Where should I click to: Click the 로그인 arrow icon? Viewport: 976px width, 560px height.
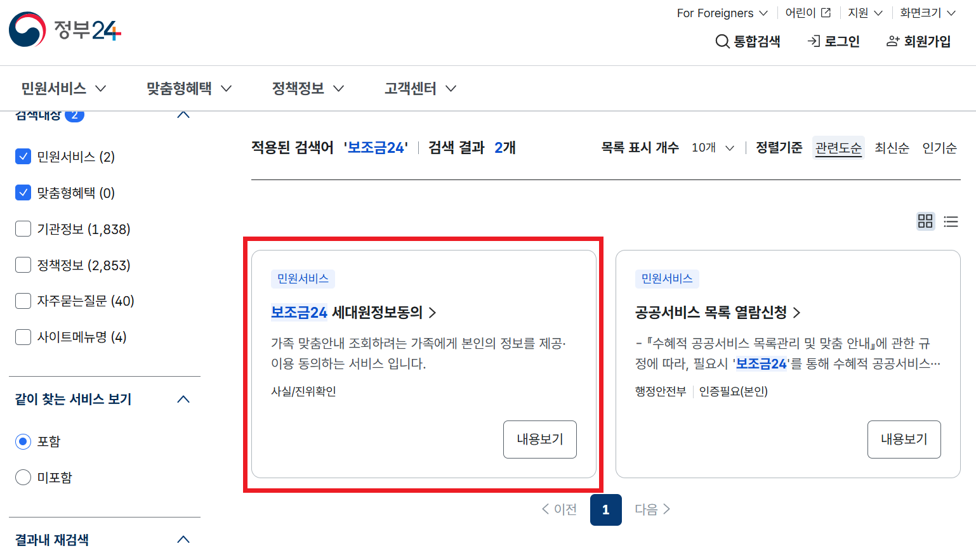(x=814, y=41)
